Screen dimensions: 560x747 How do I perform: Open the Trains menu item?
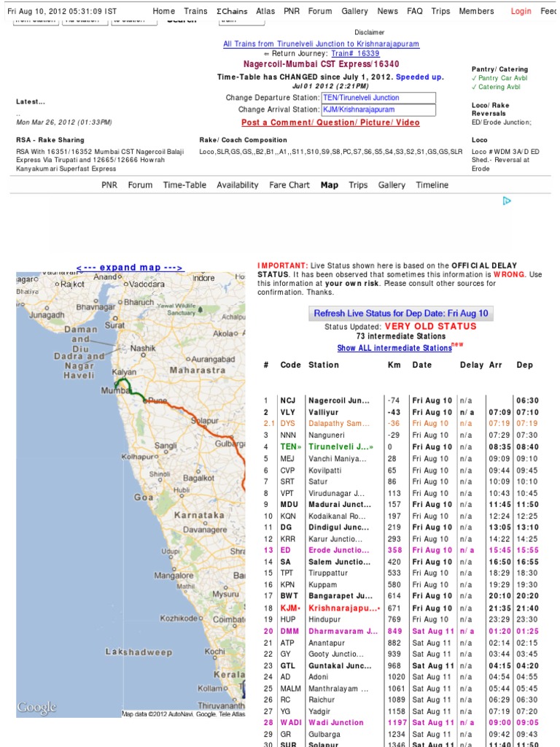(195, 11)
